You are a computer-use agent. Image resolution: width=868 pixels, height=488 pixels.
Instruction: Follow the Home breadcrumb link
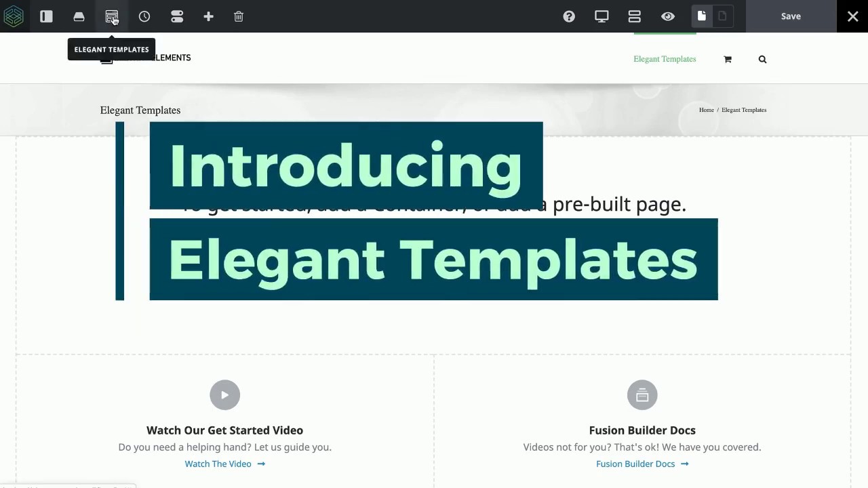pos(707,110)
